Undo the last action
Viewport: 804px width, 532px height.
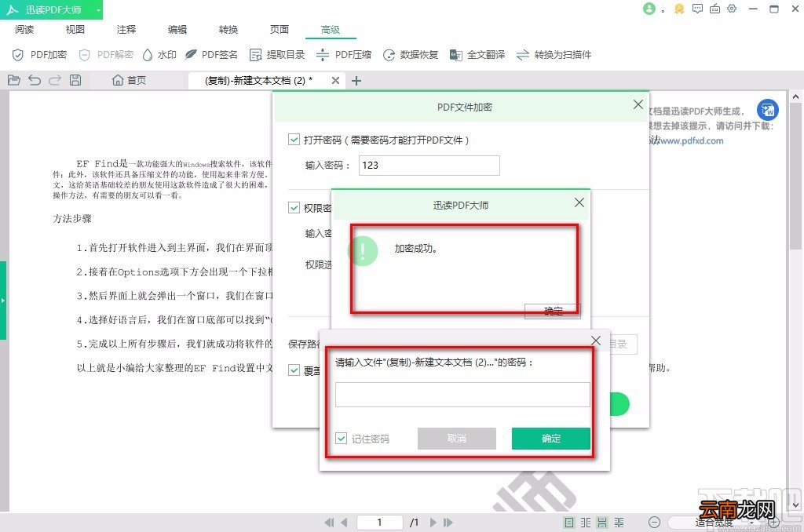click(35, 80)
